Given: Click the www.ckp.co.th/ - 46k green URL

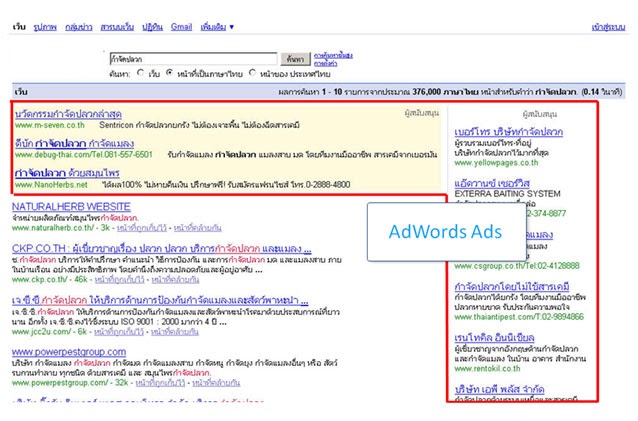Looking at the screenshot, I should coord(50,280).
